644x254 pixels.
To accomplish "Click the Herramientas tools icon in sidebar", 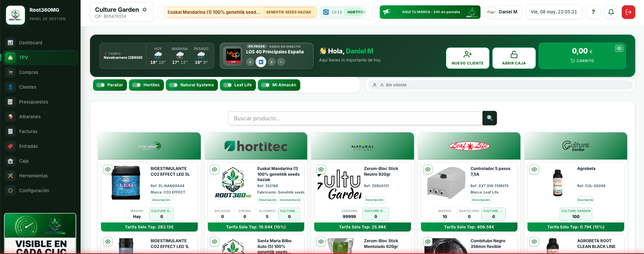I will [10, 176].
